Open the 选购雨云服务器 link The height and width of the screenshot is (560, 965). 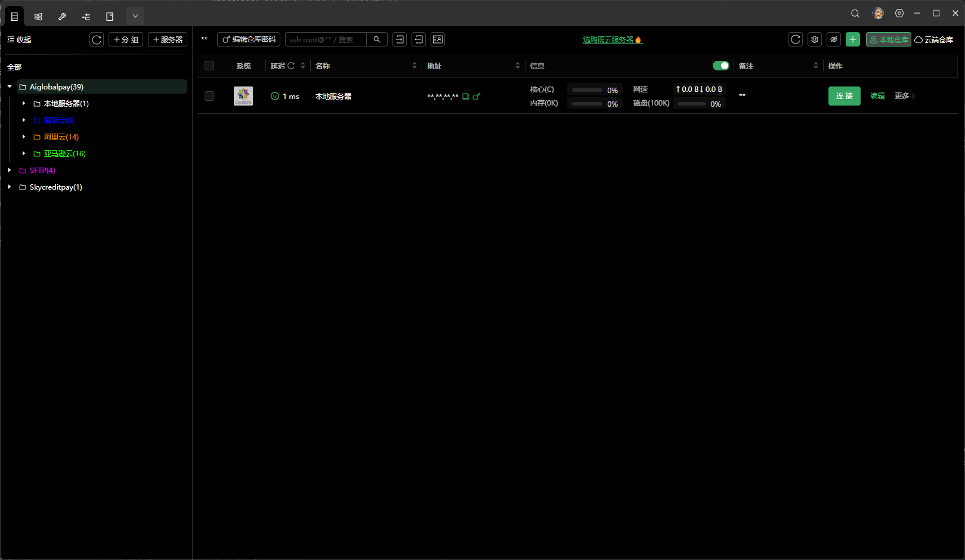pyautogui.click(x=608, y=39)
